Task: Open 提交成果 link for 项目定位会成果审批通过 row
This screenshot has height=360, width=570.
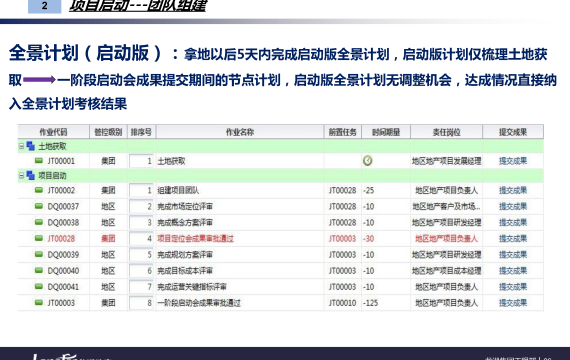Action: pyautogui.click(x=513, y=239)
